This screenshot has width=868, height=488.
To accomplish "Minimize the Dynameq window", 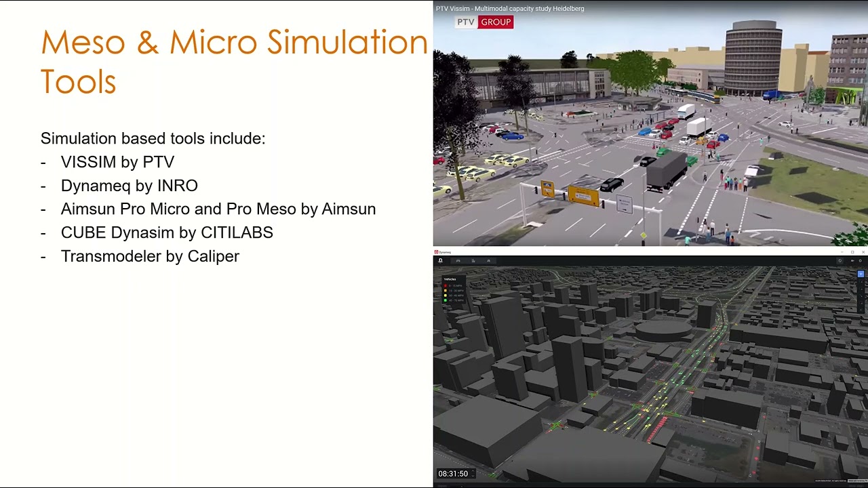I will (842, 252).
